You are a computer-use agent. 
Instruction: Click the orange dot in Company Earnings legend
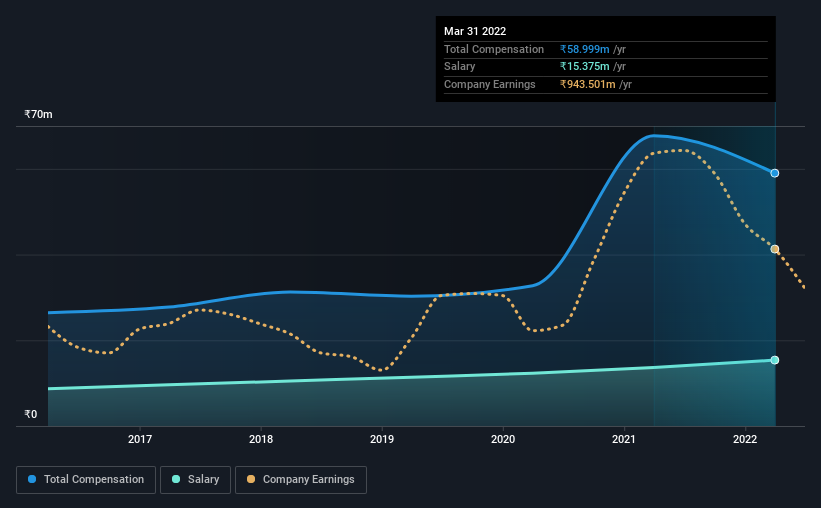[251, 479]
